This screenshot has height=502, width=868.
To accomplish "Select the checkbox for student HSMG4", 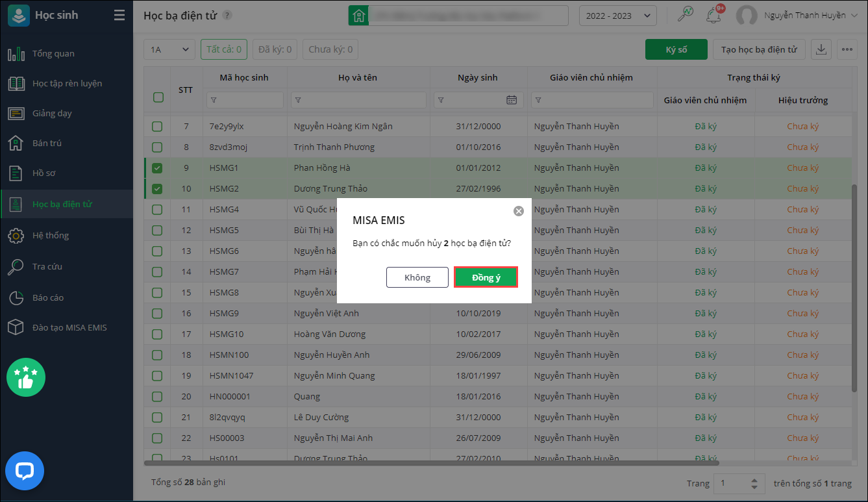I will [x=157, y=210].
